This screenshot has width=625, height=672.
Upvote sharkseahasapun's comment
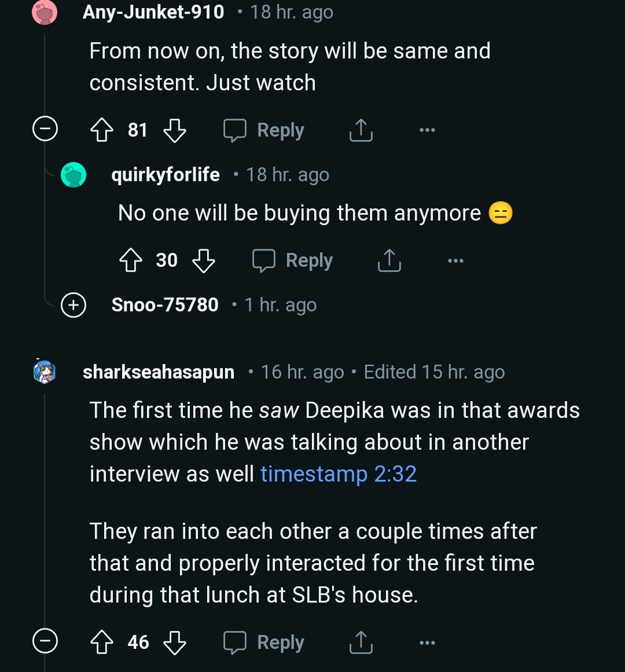point(102,642)
